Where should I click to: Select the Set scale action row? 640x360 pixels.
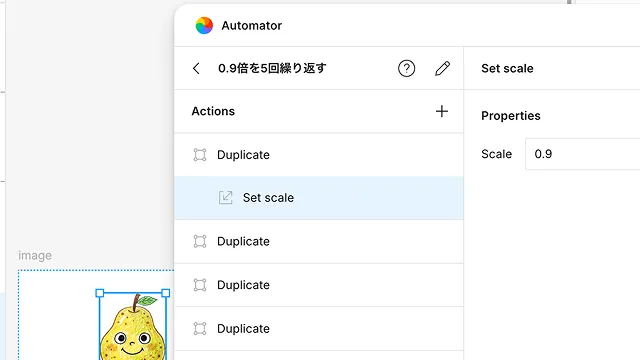[319, 198]
